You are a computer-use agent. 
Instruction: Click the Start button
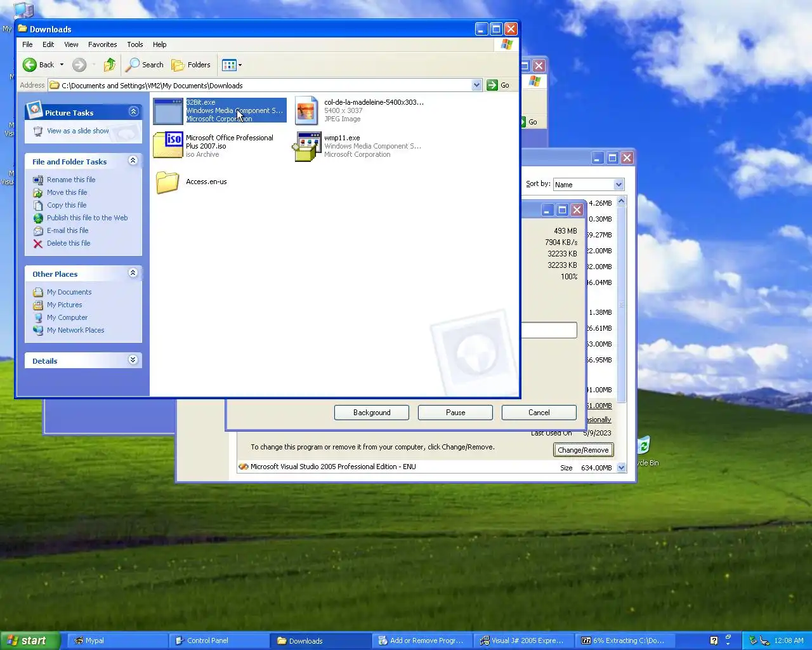point(30,640)
